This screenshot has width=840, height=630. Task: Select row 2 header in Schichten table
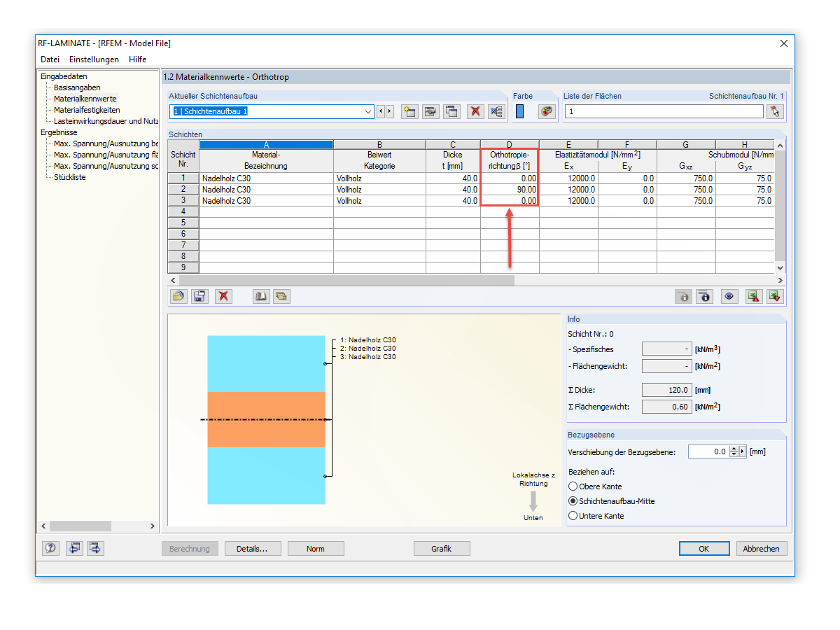[x=183, y=190]
